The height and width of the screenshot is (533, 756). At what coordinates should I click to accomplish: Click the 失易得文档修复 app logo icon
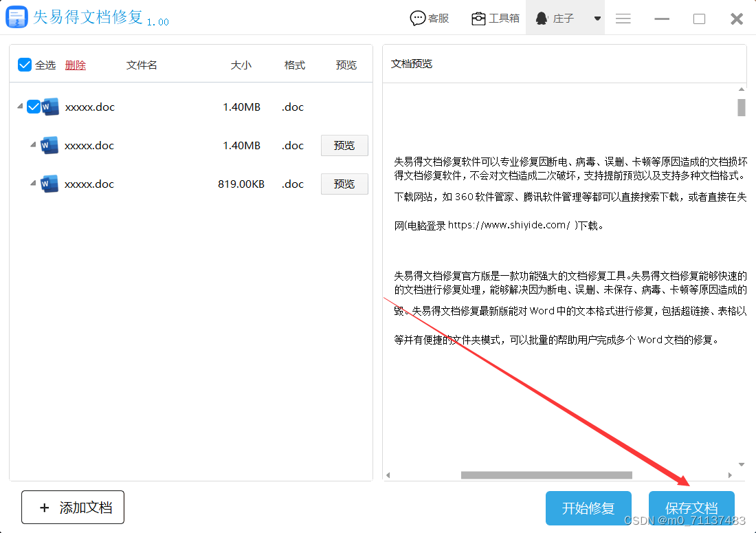(x=17, y=17)
